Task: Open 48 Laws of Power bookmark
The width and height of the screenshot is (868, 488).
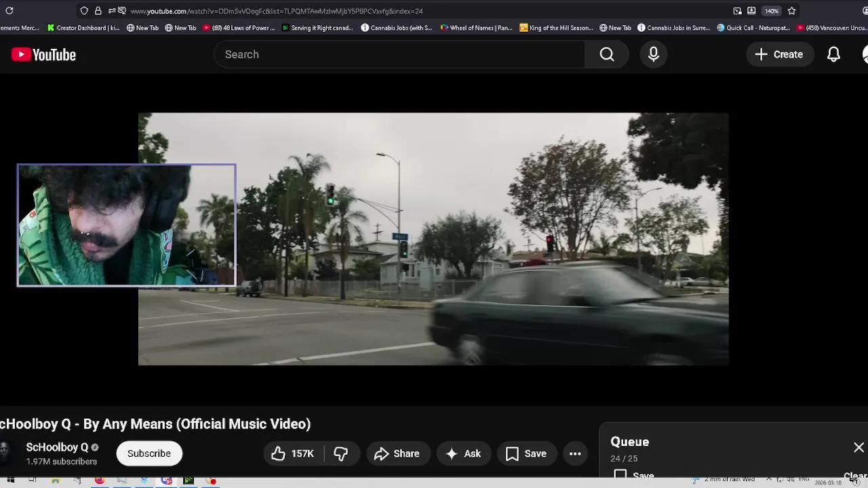Action: (x=239, y=28)
